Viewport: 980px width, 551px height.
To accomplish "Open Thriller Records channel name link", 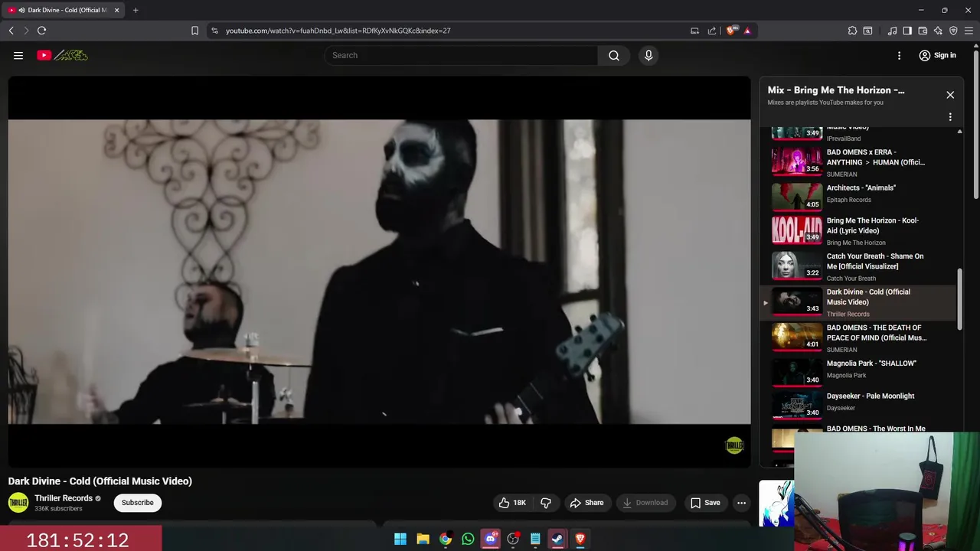I will [x=64, y=498].
